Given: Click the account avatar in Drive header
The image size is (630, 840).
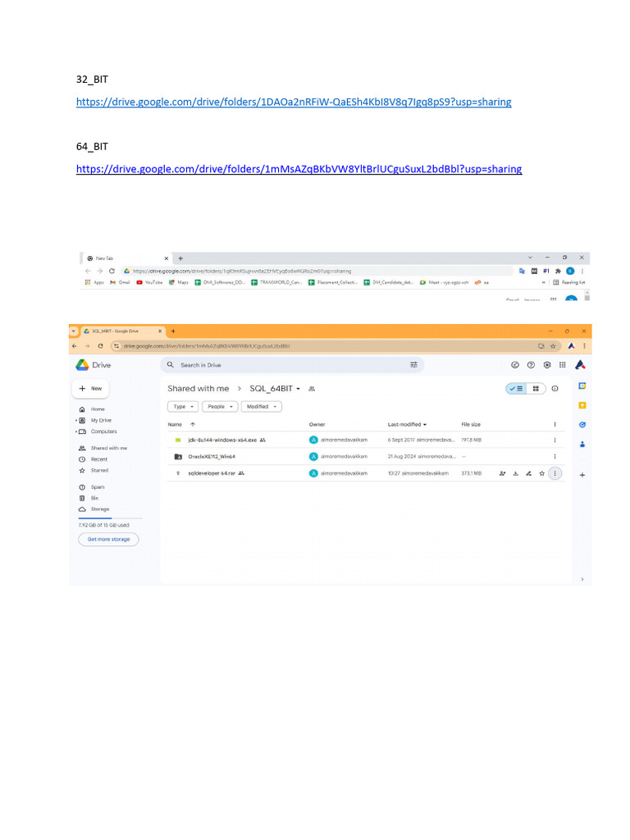Looking at the screenshot, I should pos(580,365).
